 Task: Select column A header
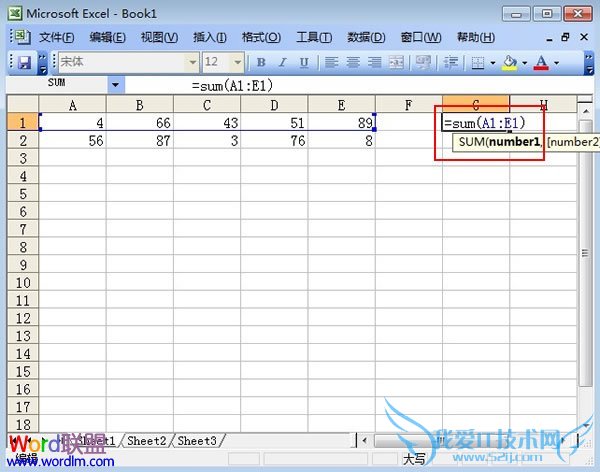click(72, 105)
